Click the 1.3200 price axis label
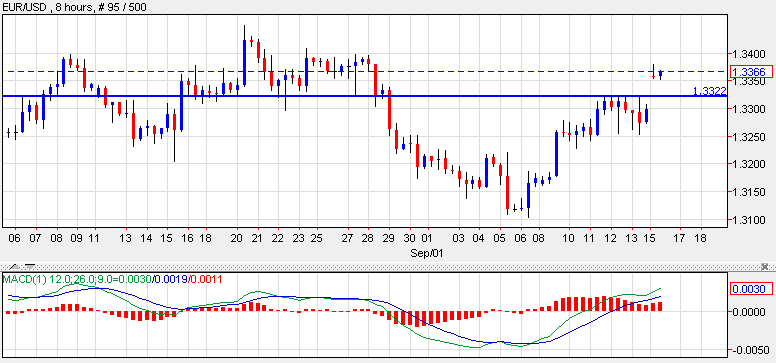This screenshot has width=776, height=363. click(x=750, y=164)
